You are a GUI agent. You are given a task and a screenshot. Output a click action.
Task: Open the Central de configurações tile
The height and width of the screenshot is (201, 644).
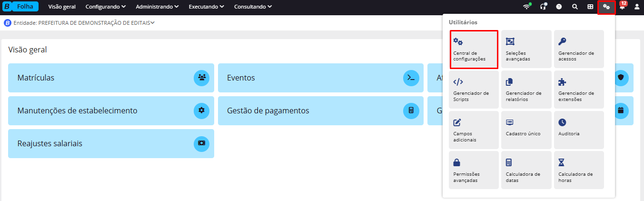tap(474, 49)
